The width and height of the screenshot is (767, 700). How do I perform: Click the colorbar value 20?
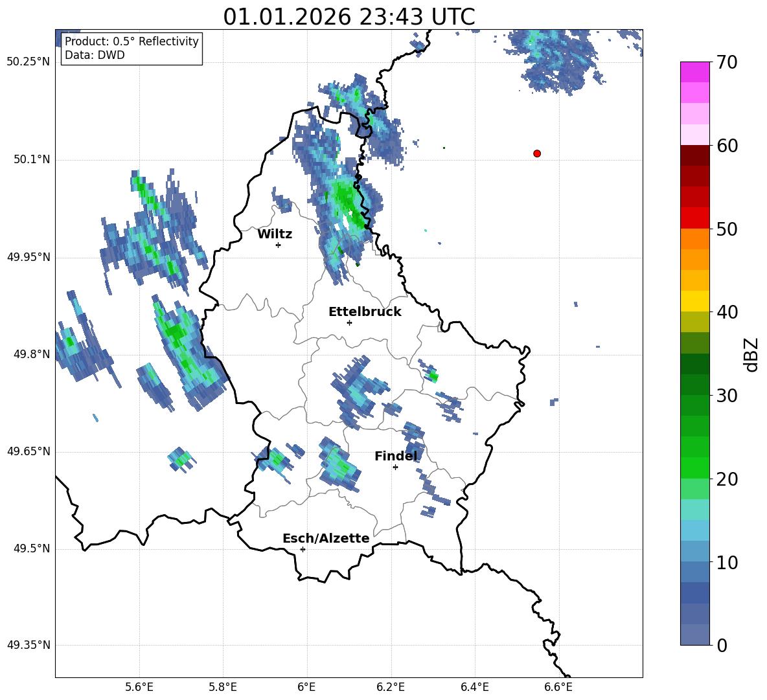point(727,479)
